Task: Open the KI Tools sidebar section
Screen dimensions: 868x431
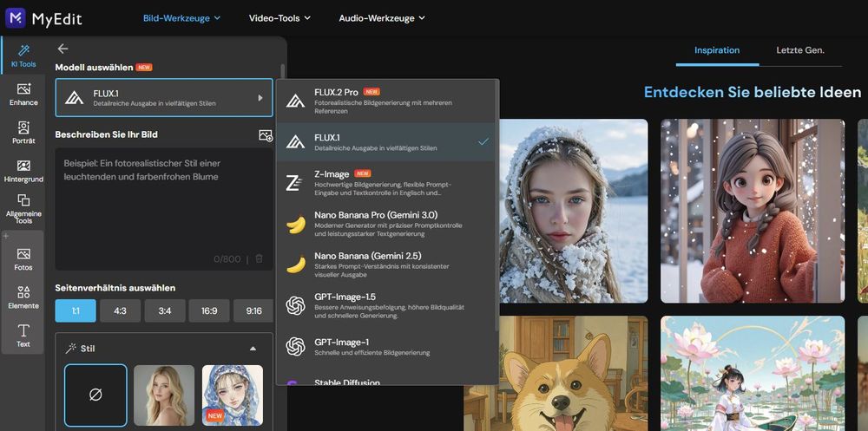Action: (x=23, y=56)
